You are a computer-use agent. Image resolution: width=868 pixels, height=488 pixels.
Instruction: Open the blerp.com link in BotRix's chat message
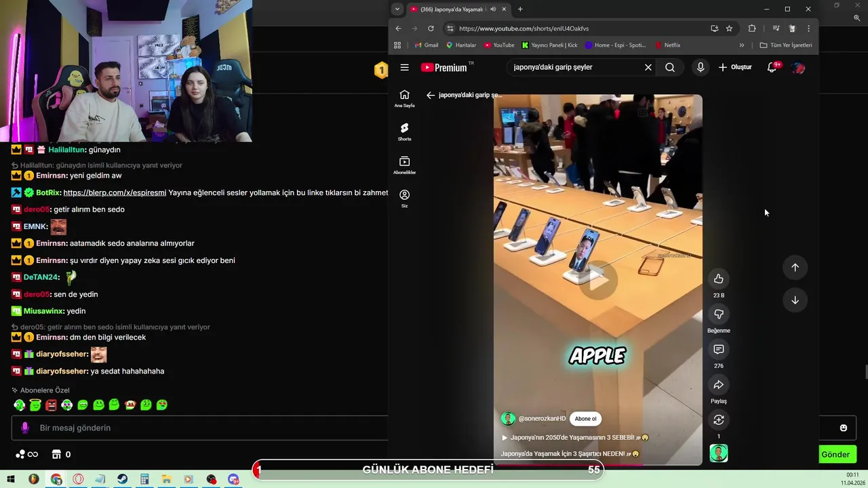coord(115,192)
